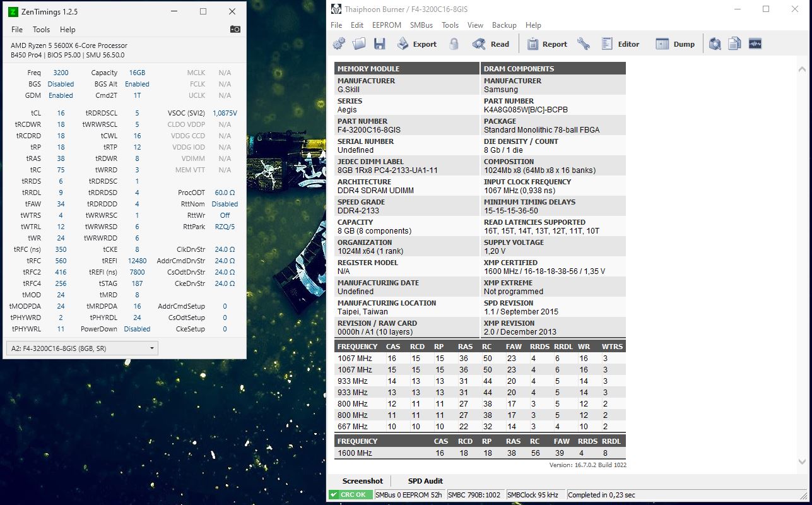
Task: Click the magnifier database search icon
Action: tap(715, 44)
